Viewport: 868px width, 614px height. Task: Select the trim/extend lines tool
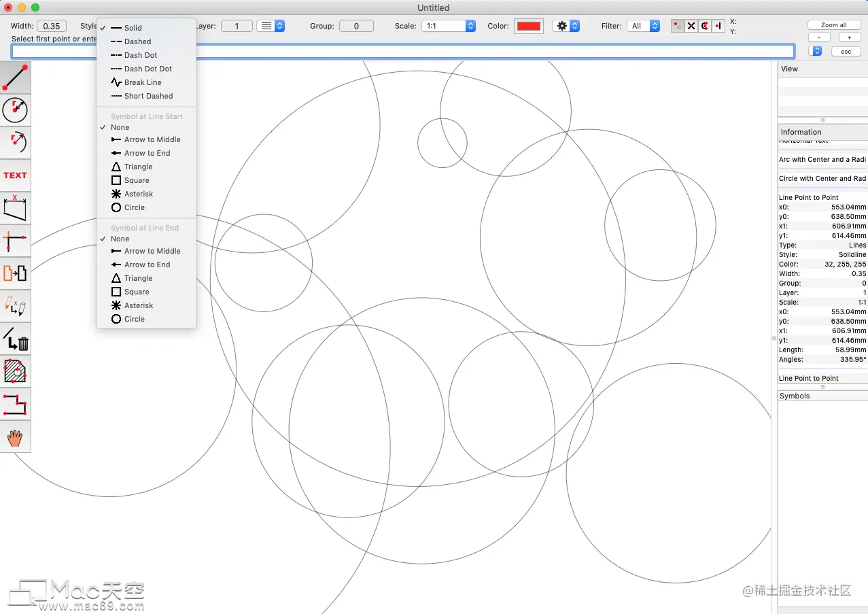[x=15, y=241]
